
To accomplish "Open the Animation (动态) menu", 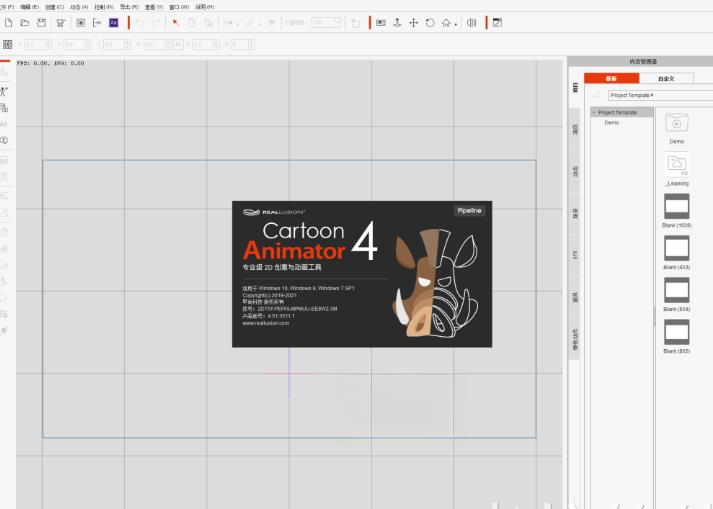I will pyautogui.click(x=79, y=7).
